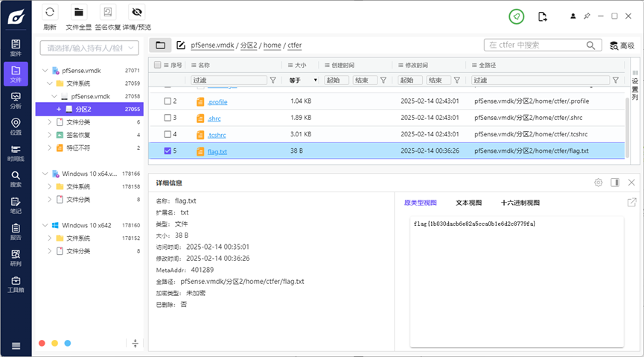
Task: Collapse the pfSense.vmdk root tree node
Action: pyautogui.click(x=45, y=71)
